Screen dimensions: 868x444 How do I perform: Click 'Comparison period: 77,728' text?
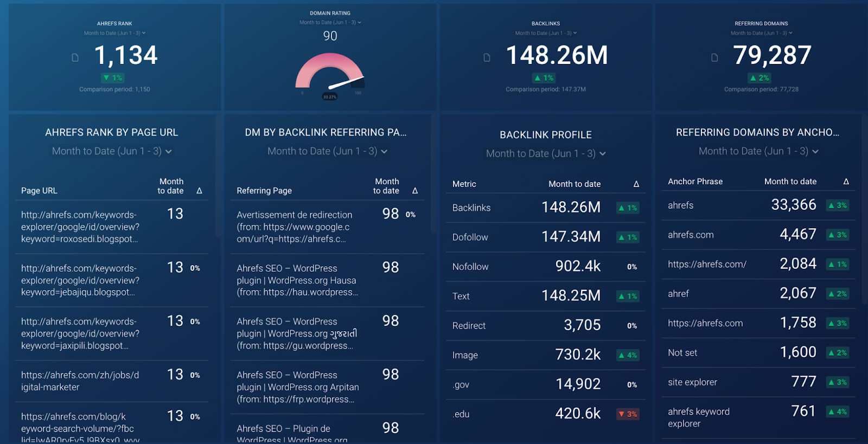pos(761,89)
